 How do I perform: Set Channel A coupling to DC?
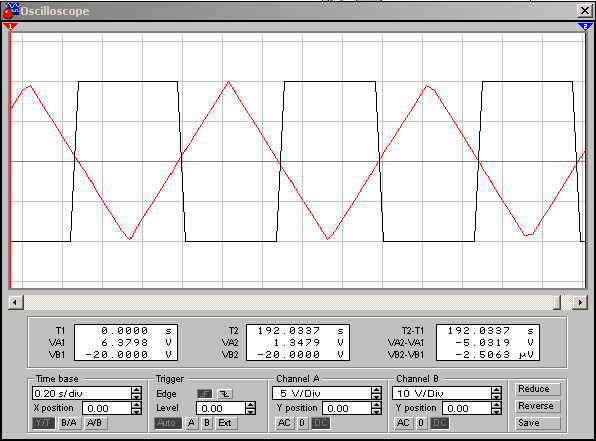[x=321, y=423]
